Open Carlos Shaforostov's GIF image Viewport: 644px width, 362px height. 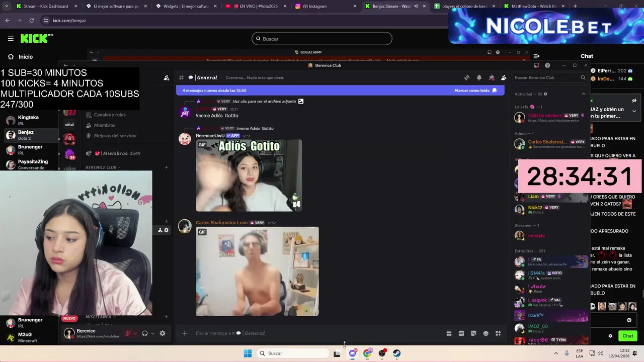(x=257, y=271)
